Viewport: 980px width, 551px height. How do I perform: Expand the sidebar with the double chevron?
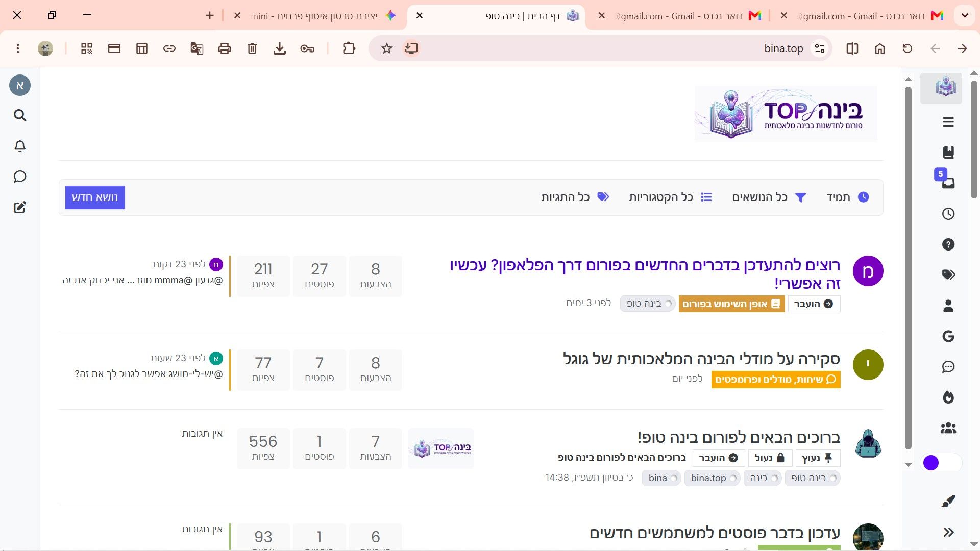pos(948,532)
